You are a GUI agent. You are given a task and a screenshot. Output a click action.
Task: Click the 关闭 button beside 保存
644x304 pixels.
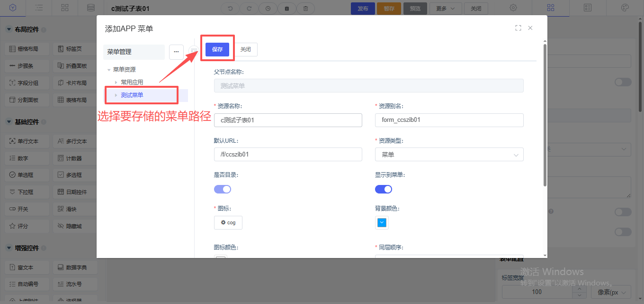[246, 49]
